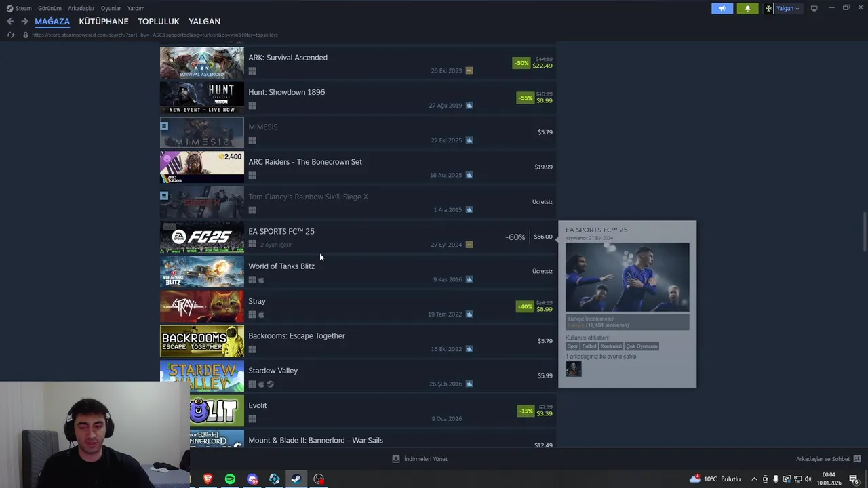Screen dimensions: 868x488
Task: Switch to the MAĞAZA tab
Action: click(52, 22)
